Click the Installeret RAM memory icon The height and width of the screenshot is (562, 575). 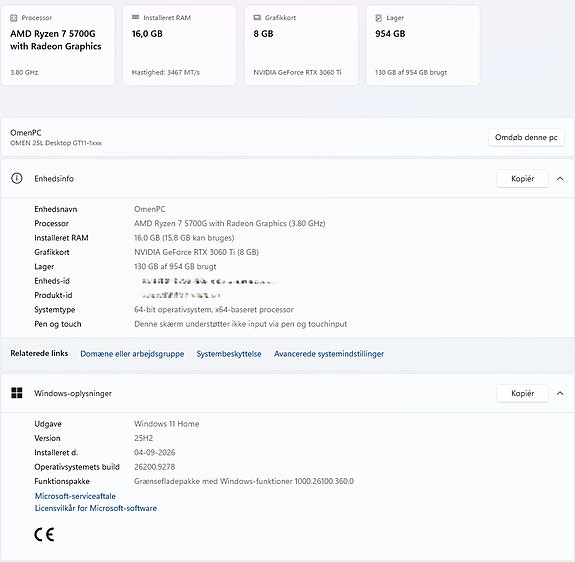[x=135, y=17]
